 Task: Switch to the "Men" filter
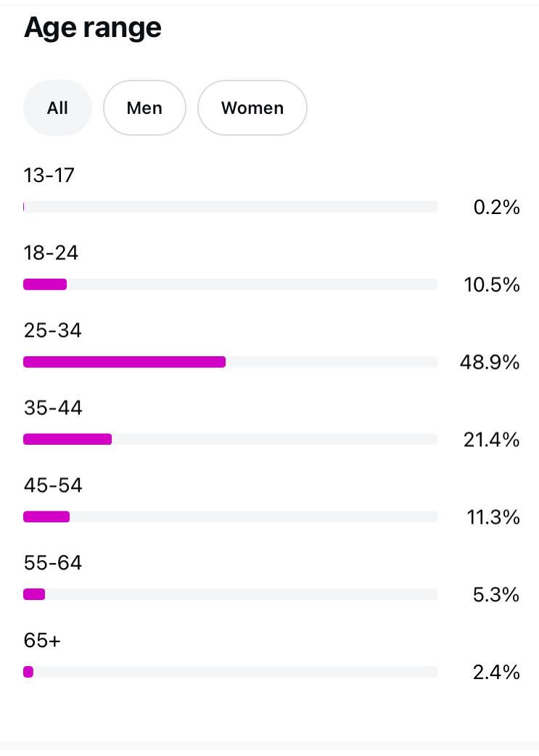(x=144, y=108)
